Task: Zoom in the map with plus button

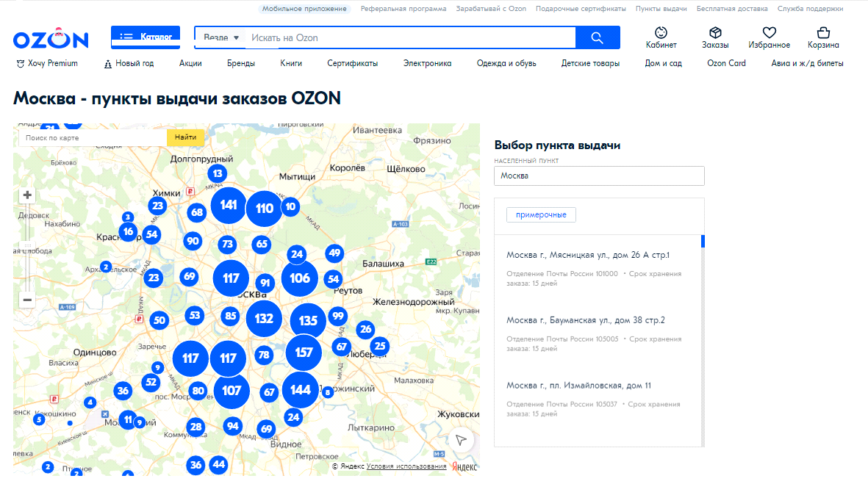Action: (28, 195)
